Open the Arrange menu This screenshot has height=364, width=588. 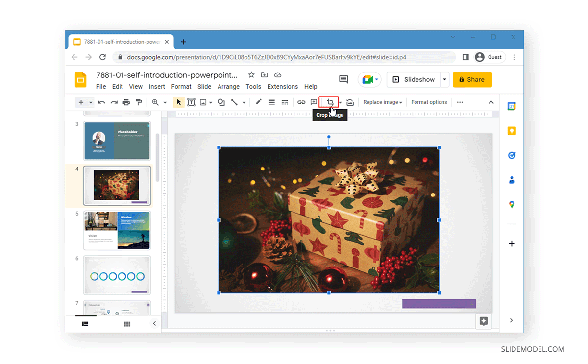pos(228,86)
